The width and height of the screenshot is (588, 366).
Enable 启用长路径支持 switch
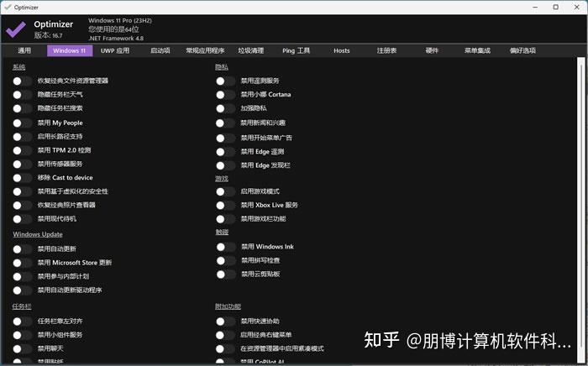pos(22,137)
